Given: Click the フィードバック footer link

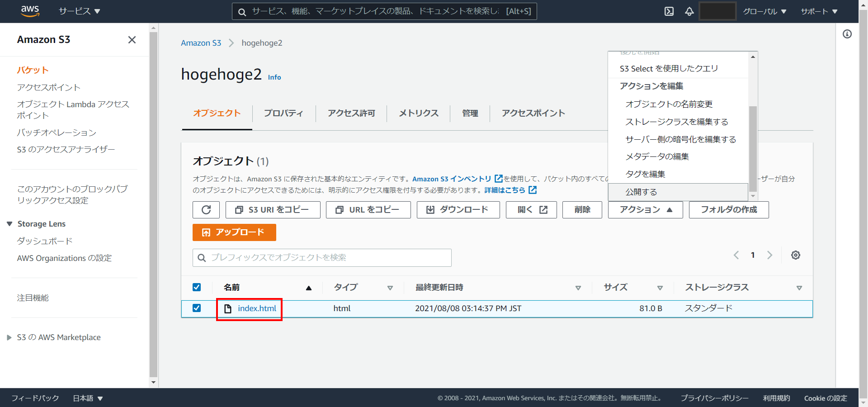Looking at the screenshot, I should [x=35, y=398].
